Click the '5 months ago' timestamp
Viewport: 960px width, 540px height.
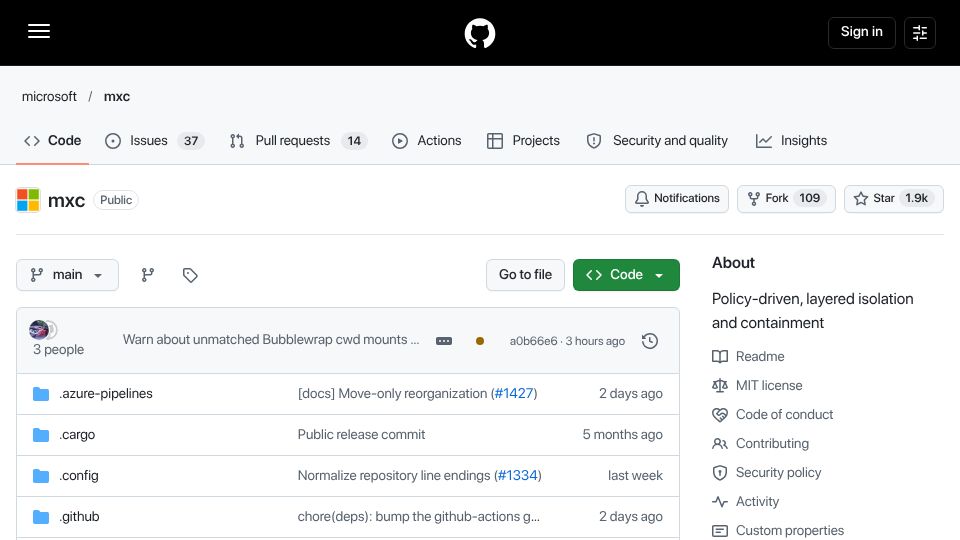[x=622, y=435]
